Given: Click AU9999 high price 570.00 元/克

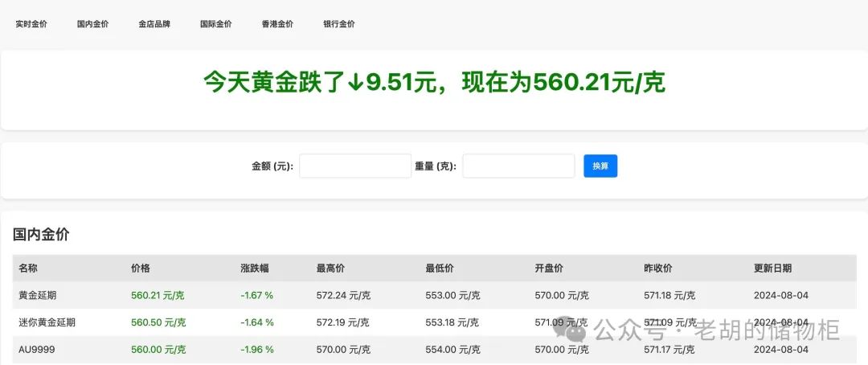Looking at the screenshot, I should pyautogui.click(x=343, y=350).
